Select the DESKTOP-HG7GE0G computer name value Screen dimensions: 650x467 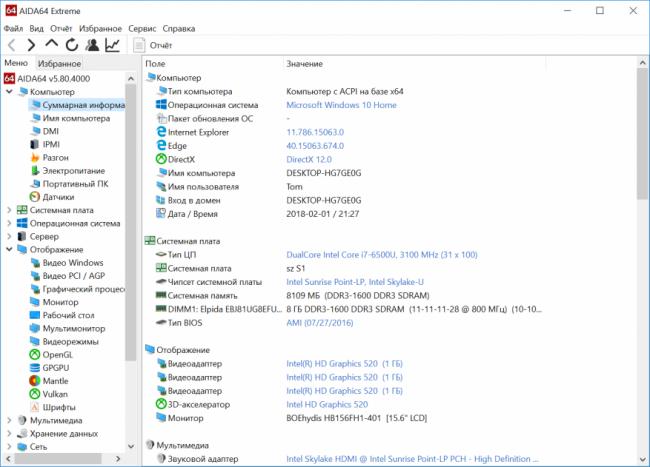coord(324,173)
